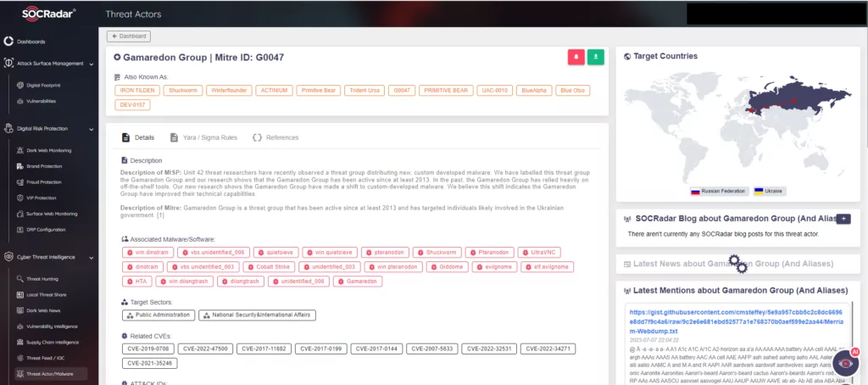This screenshot has height=385, width=868.
Task: Select the Cobalt Strike malware tag
Action: [269, 267]
